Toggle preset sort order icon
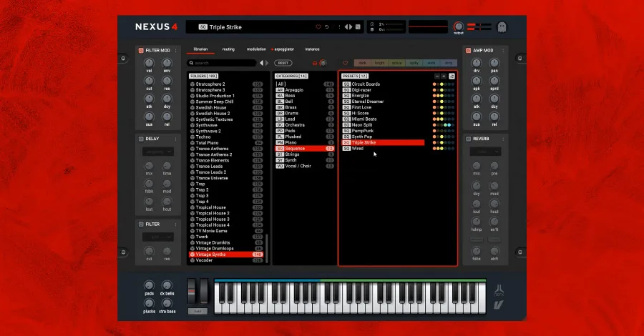This screenshot has width=644, height=336. (x=452, y=76)
